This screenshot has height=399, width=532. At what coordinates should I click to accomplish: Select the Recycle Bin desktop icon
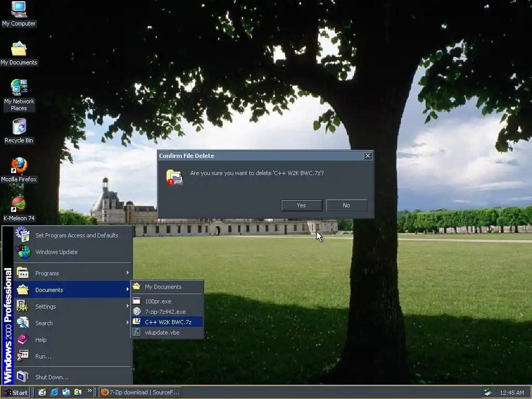19,131
